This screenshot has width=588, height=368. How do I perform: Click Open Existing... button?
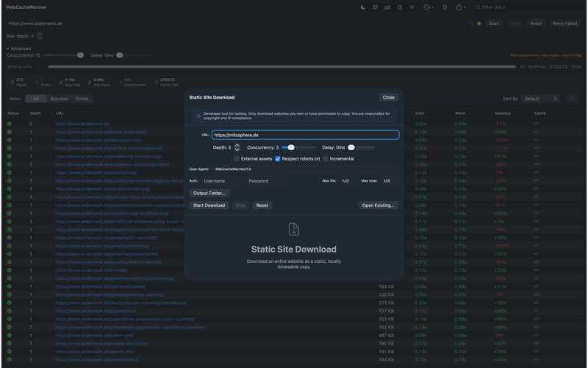coord(378,205)
